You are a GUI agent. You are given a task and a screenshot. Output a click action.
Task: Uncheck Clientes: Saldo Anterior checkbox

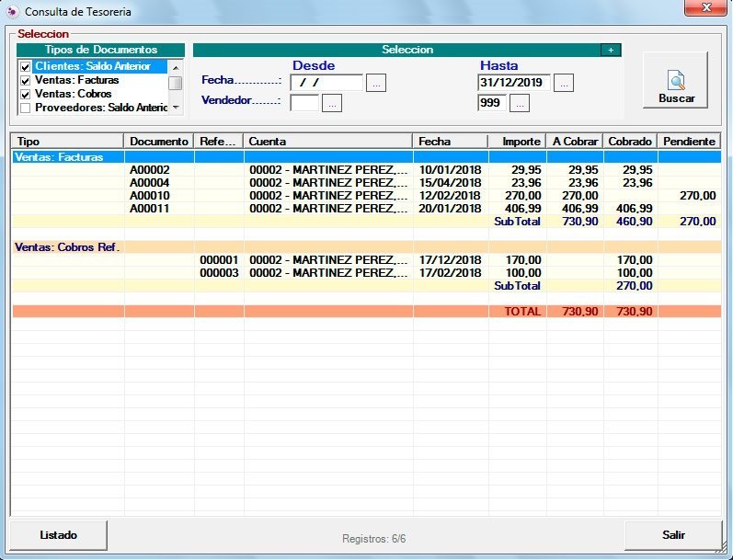tap(26, 67)
